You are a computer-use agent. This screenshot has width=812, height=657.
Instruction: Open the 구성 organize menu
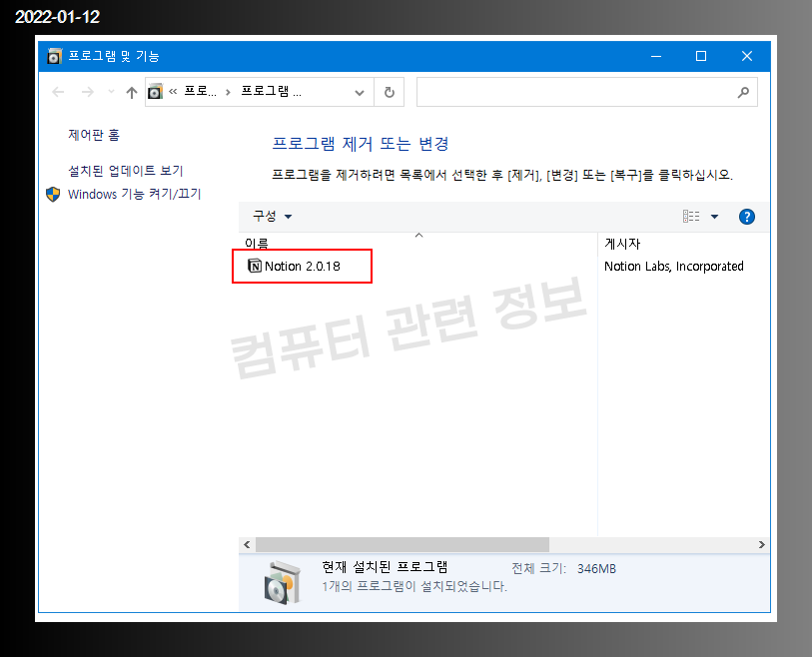272,216
